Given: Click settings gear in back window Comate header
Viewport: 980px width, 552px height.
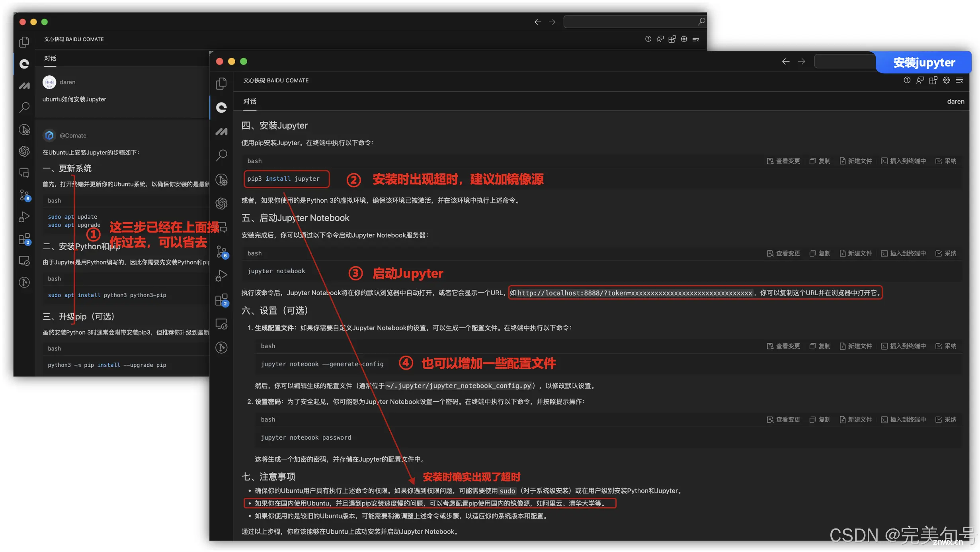Looking at the screenshot, I should [684, 39].
